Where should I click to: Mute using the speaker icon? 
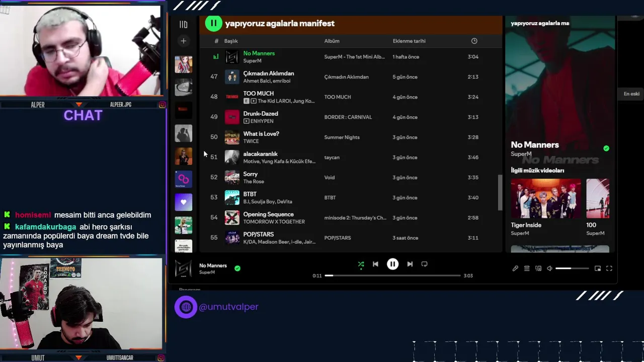549,268
